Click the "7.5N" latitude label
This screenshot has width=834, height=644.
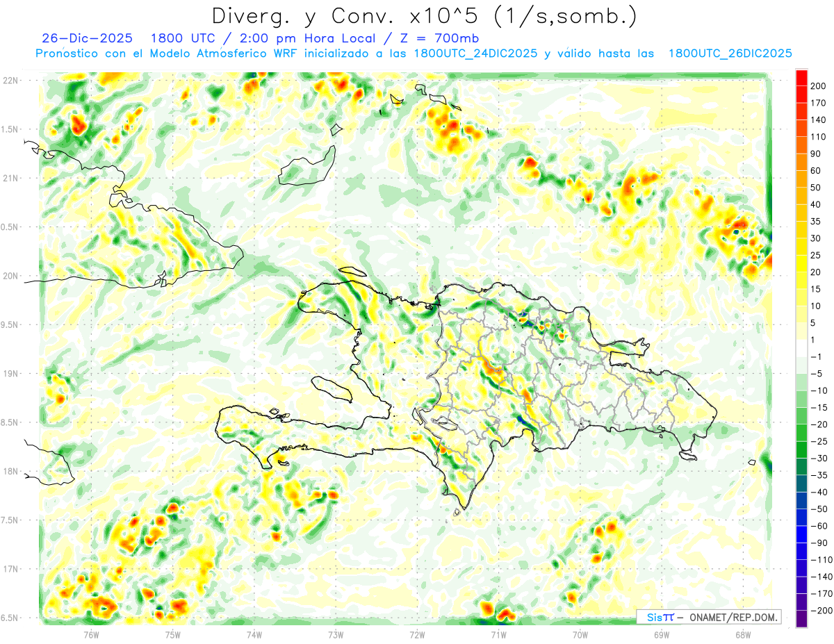pyautogui.click(x=10, y=520)
